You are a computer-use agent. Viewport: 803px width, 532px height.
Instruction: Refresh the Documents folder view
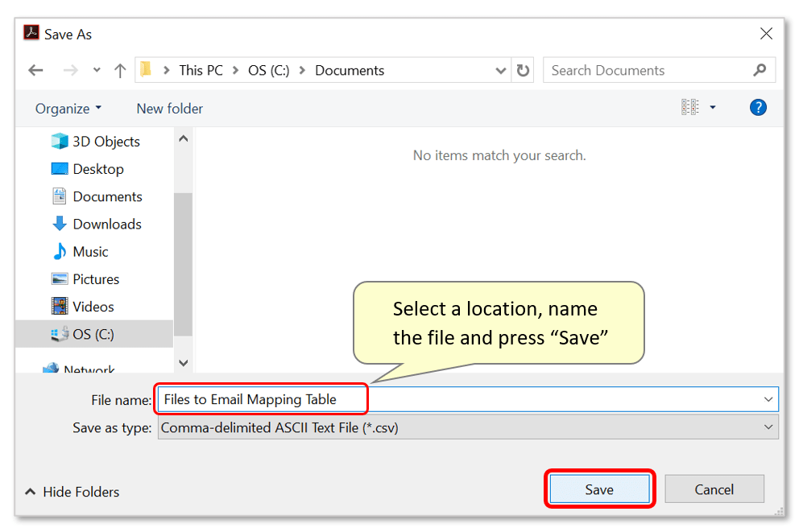pyautogui.click(x=523, y=70)
